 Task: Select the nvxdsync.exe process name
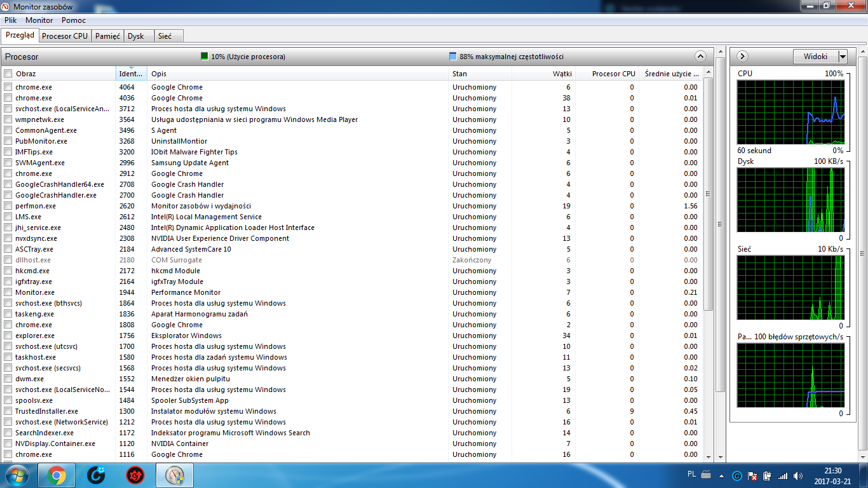tap(36, 238)
